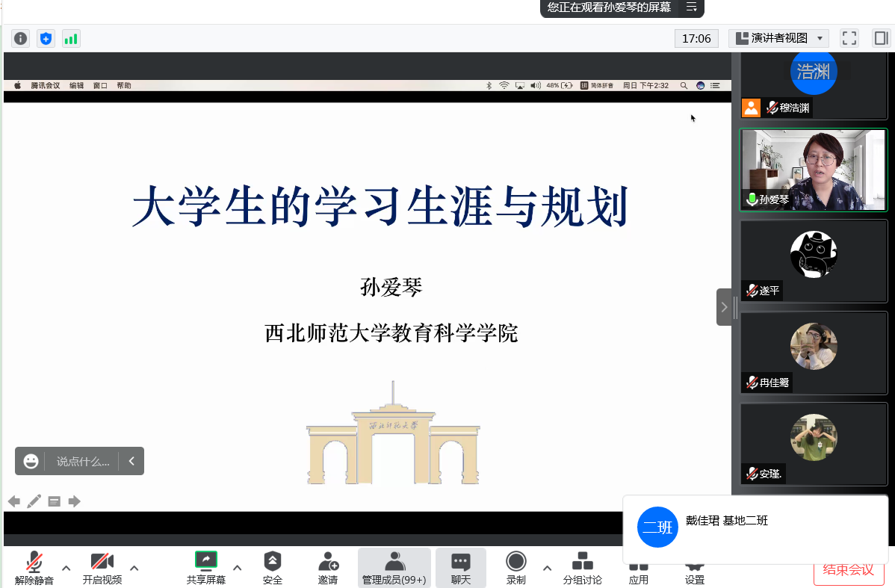Toggle the side panel layout icon
Image resolution: width=895 pixels, height=588 pixels.
click(880, 38)
